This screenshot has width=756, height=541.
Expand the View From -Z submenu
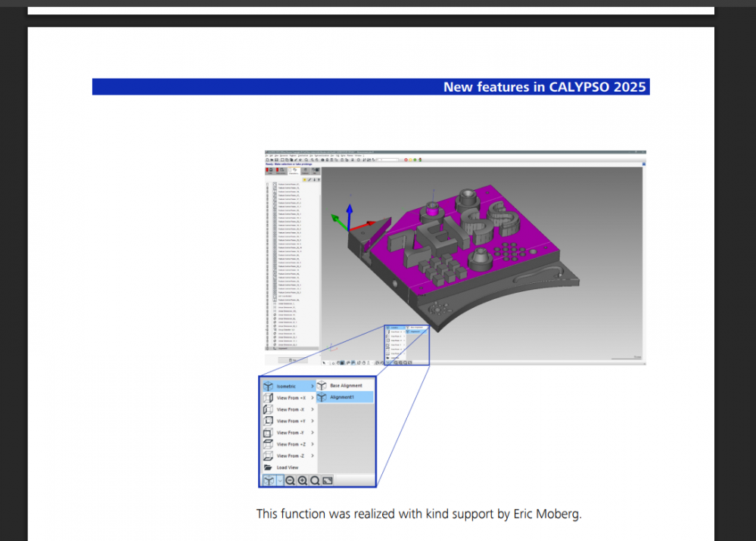coord(313,456)
